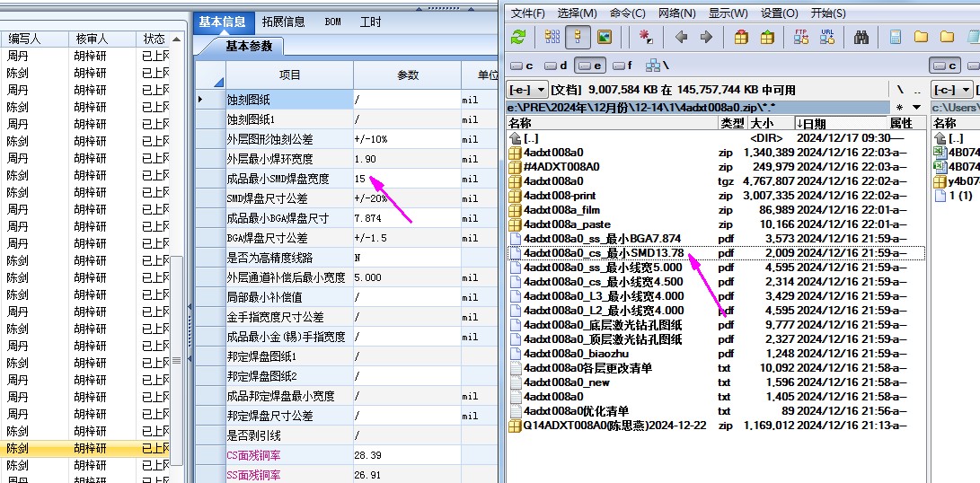This screenshot has width=980, height=483.
Task: Click the path field e:\PRE\2024年\12月份
Action: pos(696,108)
